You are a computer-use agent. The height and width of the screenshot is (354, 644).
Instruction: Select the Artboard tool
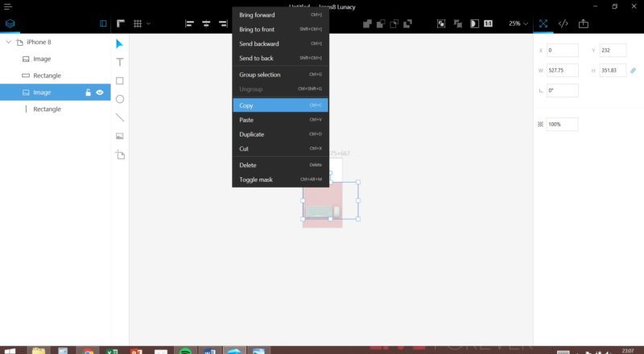pos(120,154)
